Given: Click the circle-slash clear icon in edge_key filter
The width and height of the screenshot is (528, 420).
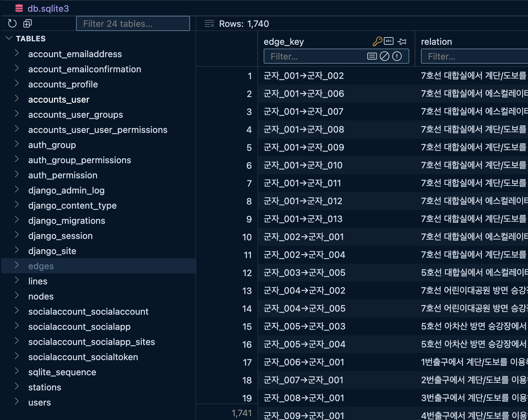Looking at the screenshot, I should click(384, 56).
